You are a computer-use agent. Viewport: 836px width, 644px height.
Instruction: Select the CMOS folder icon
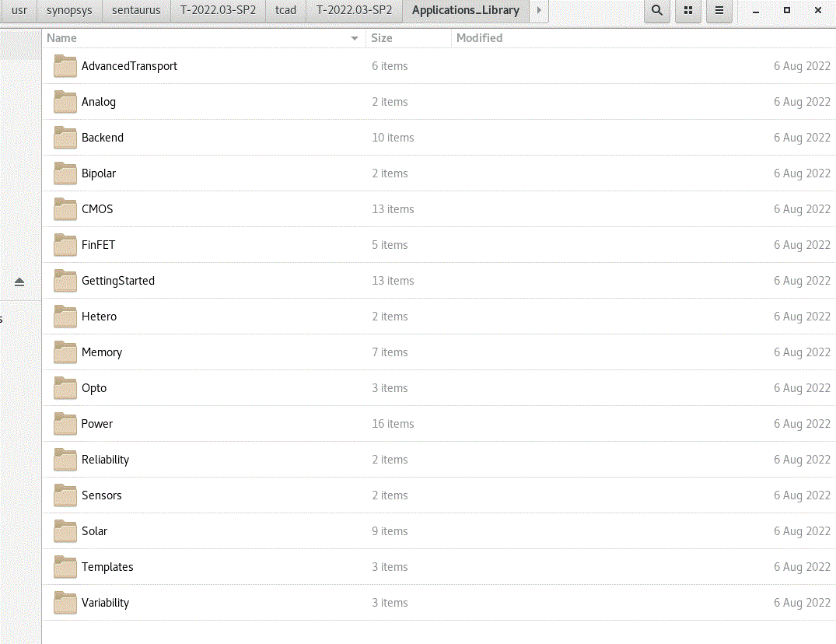[65, 209]
